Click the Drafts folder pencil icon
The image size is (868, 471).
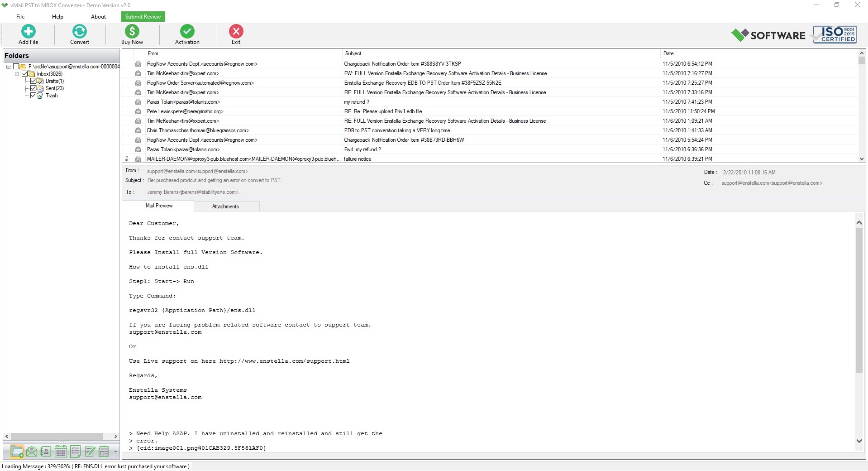[40, 81]
